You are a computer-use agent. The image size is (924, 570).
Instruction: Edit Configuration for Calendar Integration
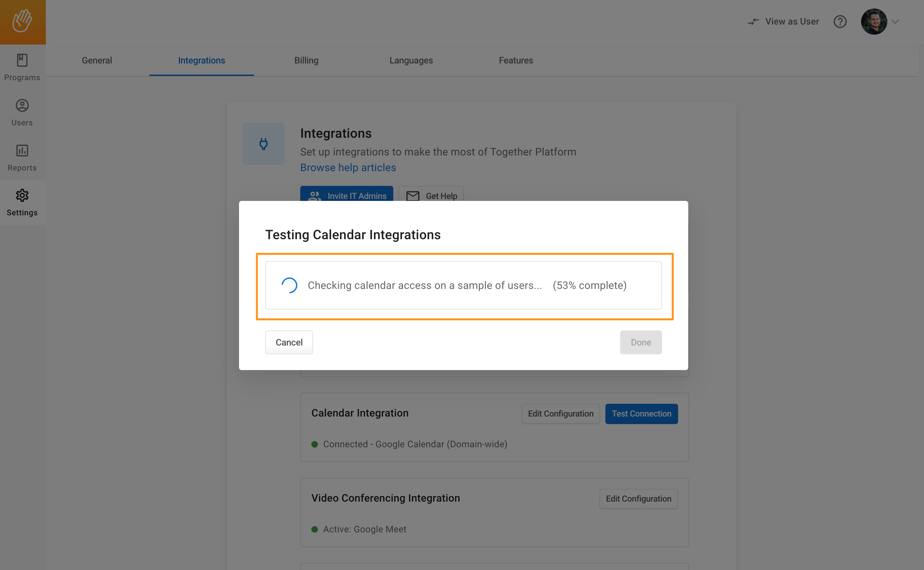tap(561, 414)
